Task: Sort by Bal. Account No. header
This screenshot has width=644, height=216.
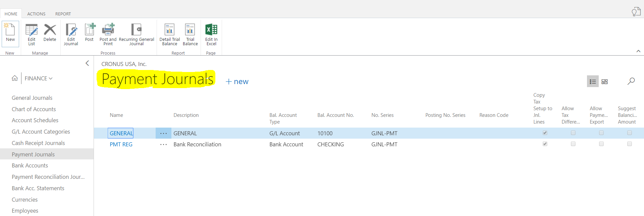Action: pos(335,115)
